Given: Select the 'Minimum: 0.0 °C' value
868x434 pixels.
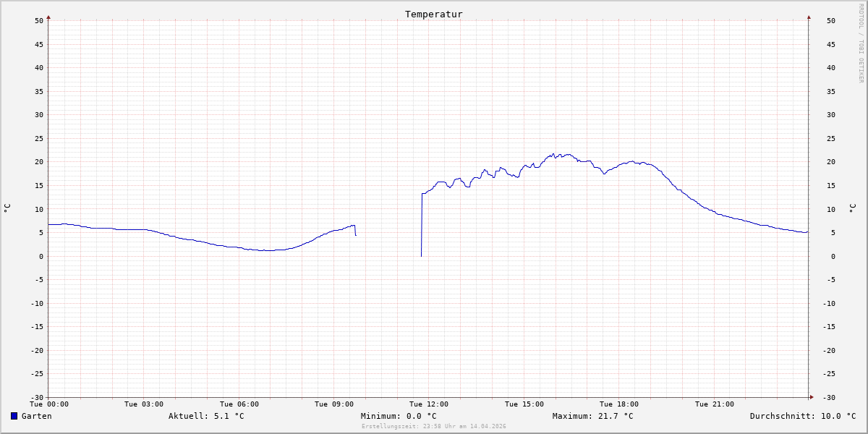Looking at the screenshot, I should (x=399, y=416).
